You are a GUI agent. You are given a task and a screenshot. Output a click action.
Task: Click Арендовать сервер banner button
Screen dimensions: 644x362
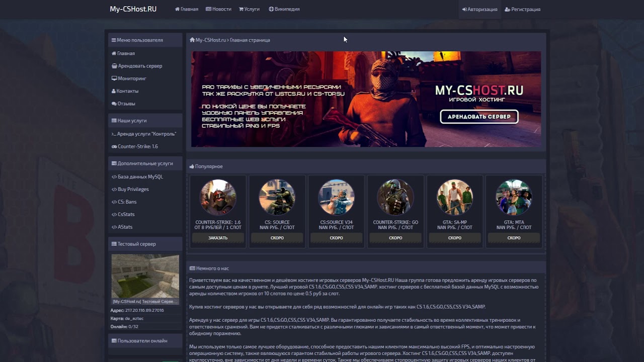click(x=479, y=117)
